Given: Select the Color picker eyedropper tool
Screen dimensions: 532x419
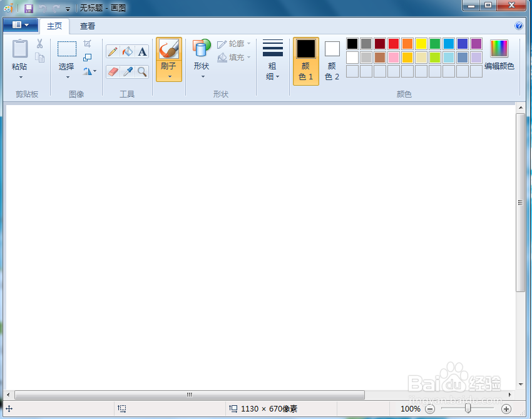Looking at the screenshot, I should [x=128, y=72].
